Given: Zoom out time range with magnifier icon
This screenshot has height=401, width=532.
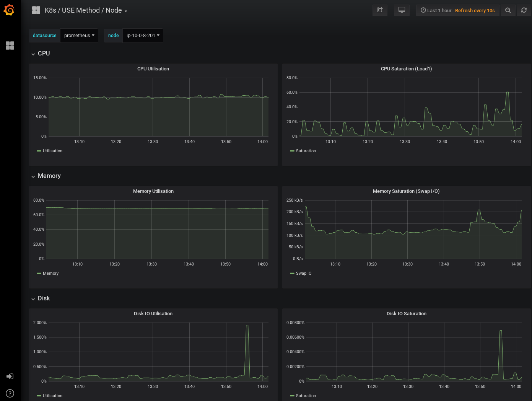Looking at the screenshot, I should pos(508,10).
